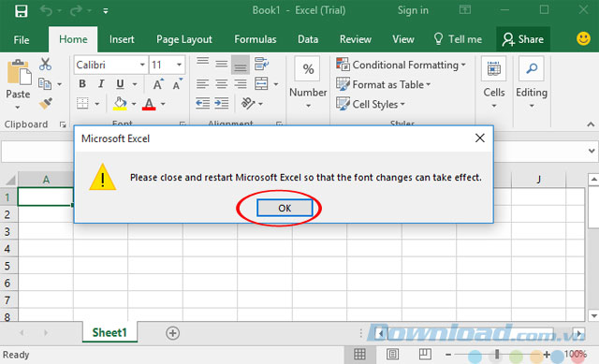Open Clipboard pane dialog launcher

63,124
